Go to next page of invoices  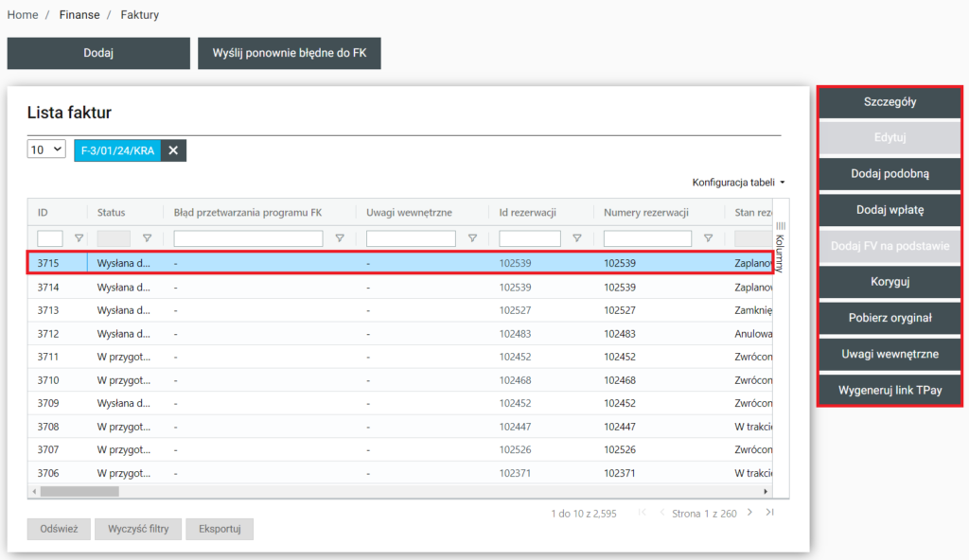click(749, 513)
